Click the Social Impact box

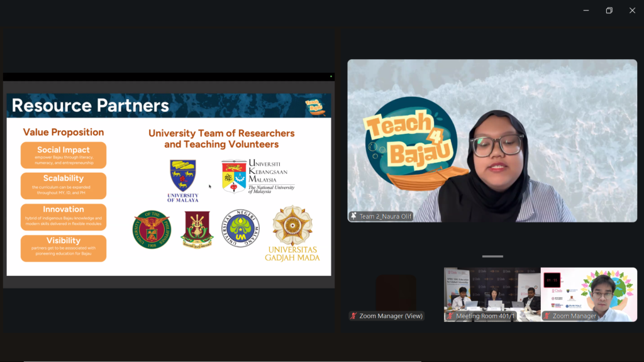coord(64,155)
